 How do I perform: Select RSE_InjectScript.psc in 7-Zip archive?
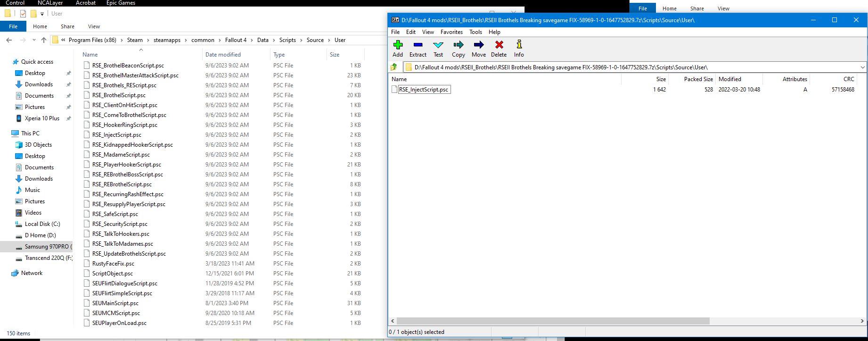(x=423, y=90)
